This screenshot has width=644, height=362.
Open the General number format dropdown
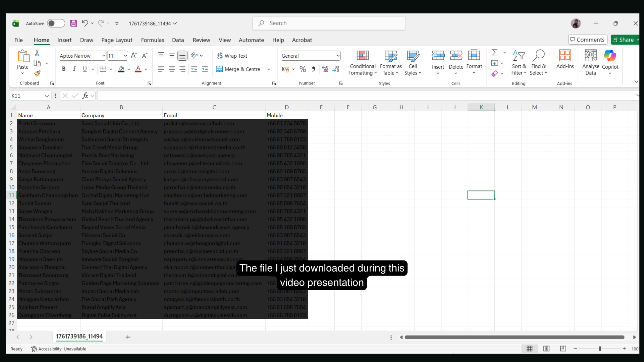click(337, 56)
